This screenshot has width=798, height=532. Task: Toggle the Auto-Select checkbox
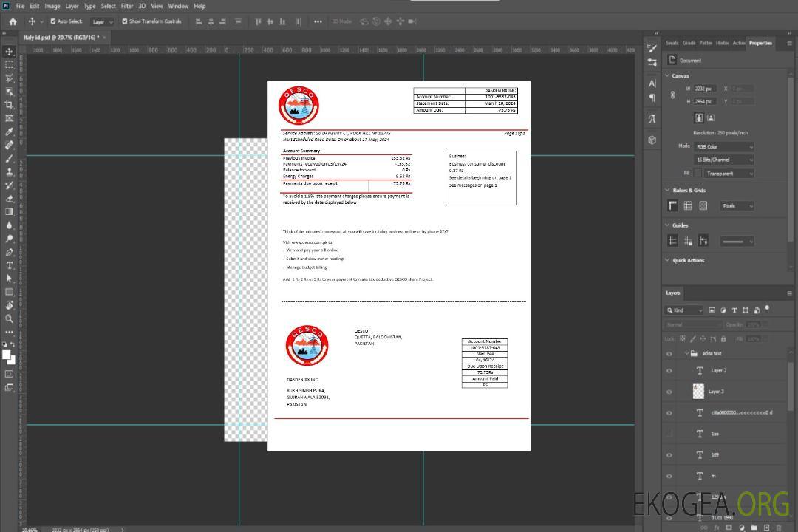point(53,21)
